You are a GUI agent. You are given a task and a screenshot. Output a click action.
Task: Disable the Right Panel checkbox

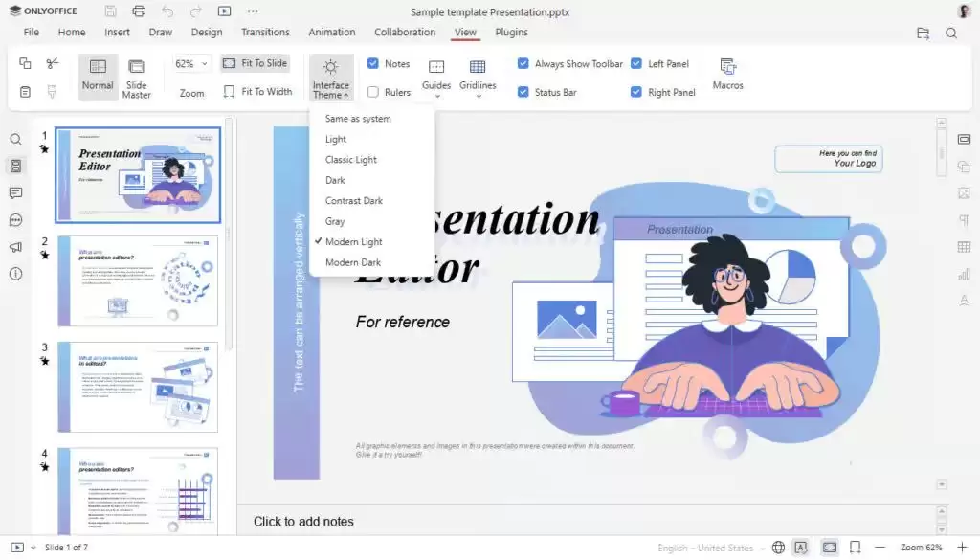[636, 92]
